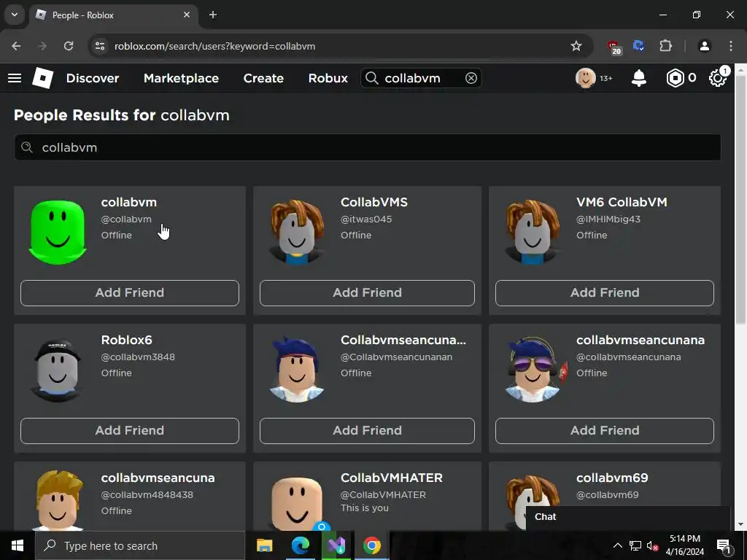Open Visual Studio from the taskbar
The height and width of the screenshot is (560, 747).
pos(336,545)
